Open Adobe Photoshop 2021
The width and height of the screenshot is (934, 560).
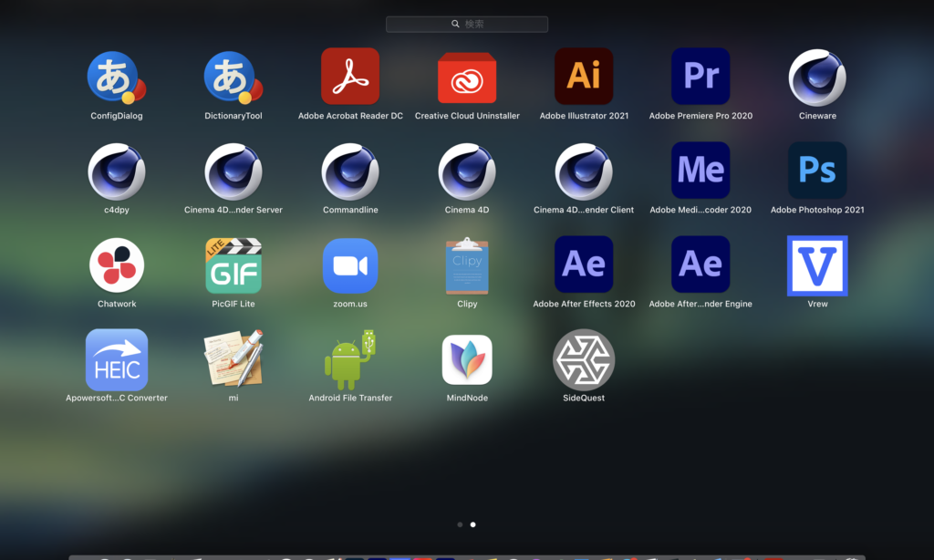tap(817, 171)
